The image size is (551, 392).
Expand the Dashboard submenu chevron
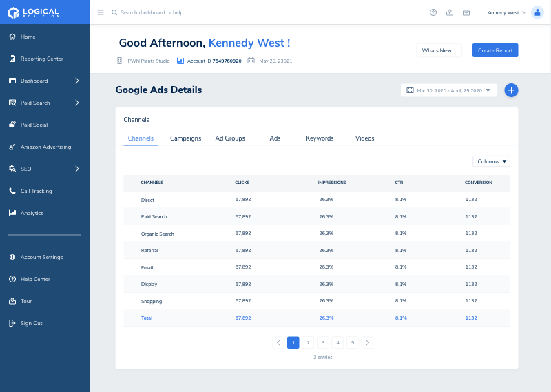pyautogui.click(x=77, y=81)
